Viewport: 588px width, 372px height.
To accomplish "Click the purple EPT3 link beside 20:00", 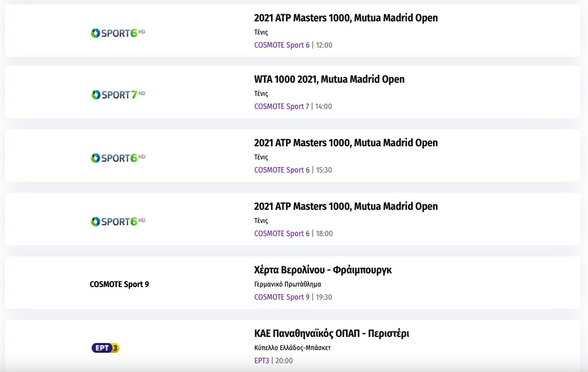I will coord(262,360).
